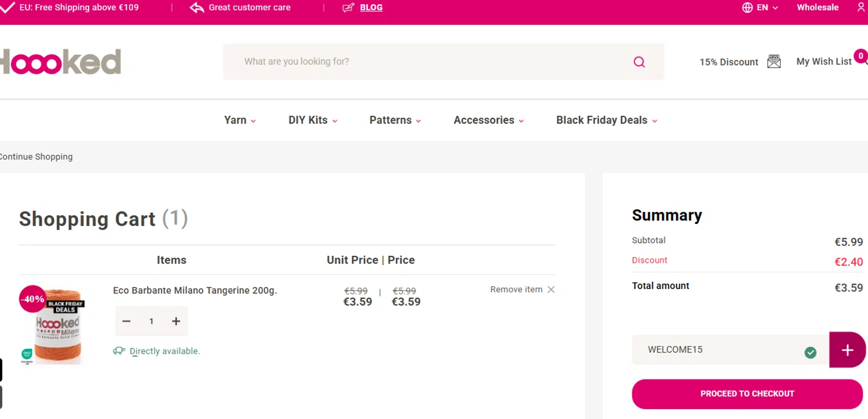Open Eco Barbante Milano Tangerine 200g. title

[195, 291]
